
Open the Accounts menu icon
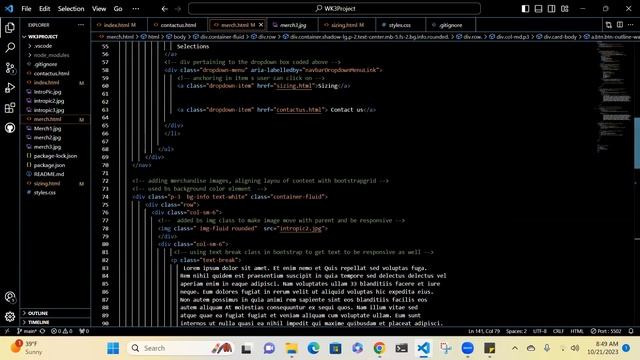(10, 297)
